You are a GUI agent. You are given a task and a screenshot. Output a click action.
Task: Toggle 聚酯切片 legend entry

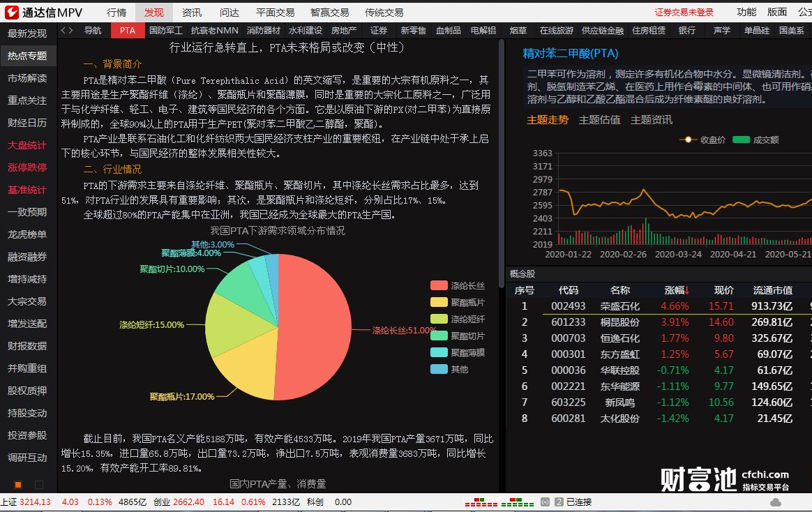tap(458, 336)
